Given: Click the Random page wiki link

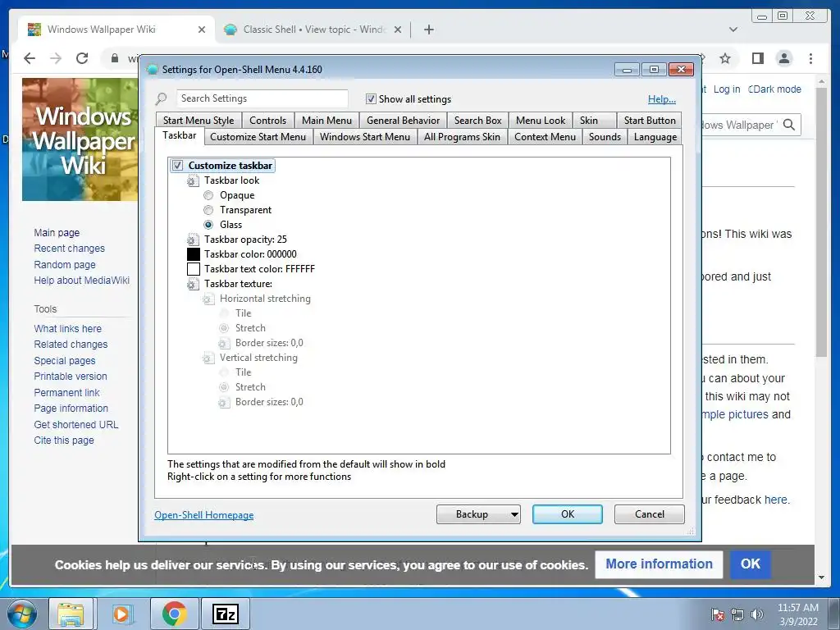Looking at the screenshot, I should (x=65, y=265).
